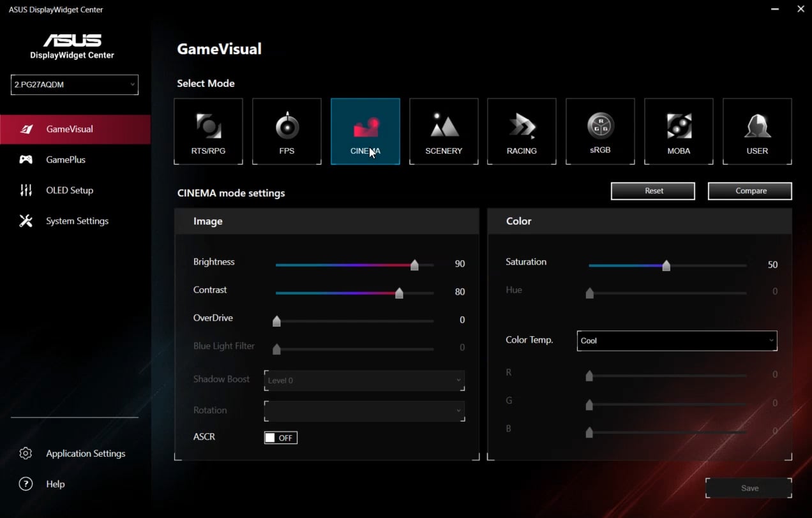Click the Brightness slider handle
Screen dimensions: 812x518
coord(414,265)
